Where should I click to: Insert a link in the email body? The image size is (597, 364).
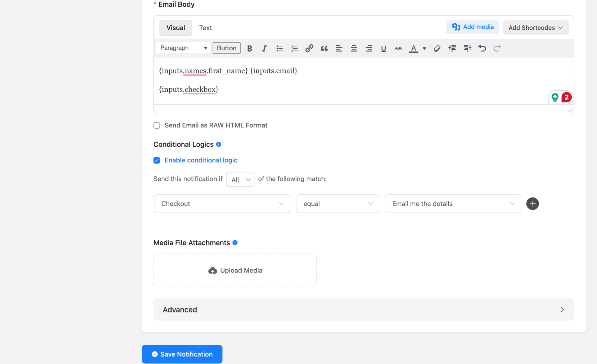tap(309, 48)
